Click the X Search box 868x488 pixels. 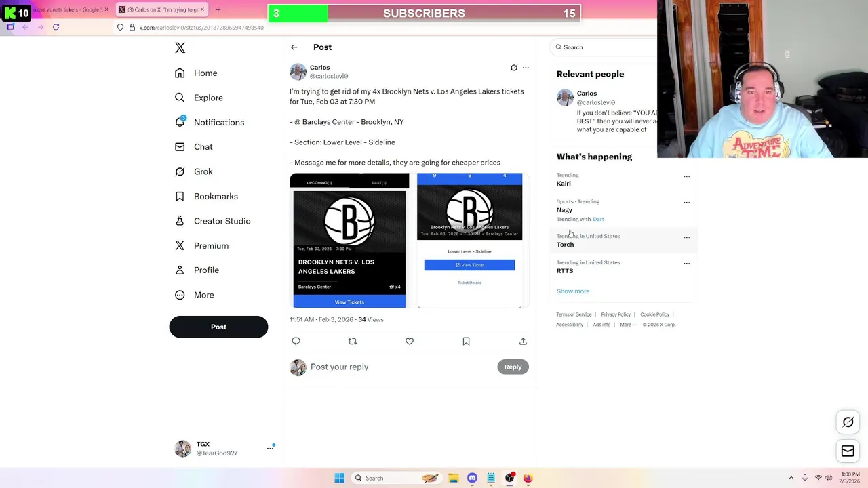605,47
